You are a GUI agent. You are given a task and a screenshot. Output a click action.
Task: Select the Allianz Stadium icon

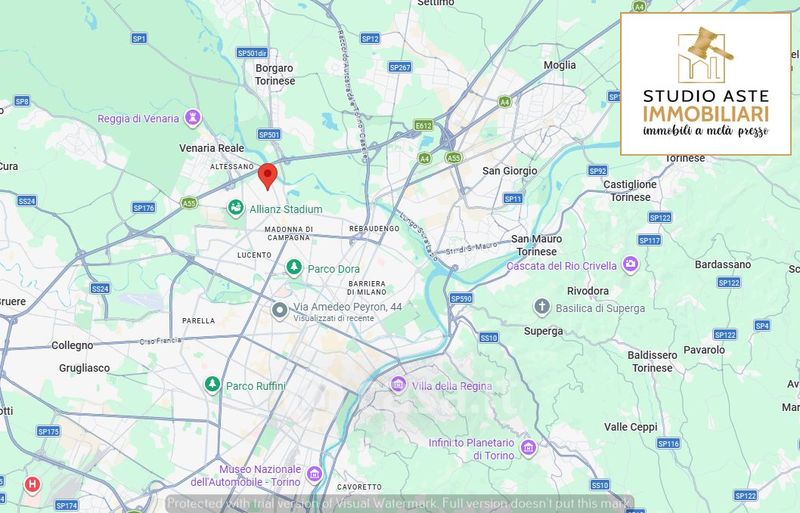[235, 208]
